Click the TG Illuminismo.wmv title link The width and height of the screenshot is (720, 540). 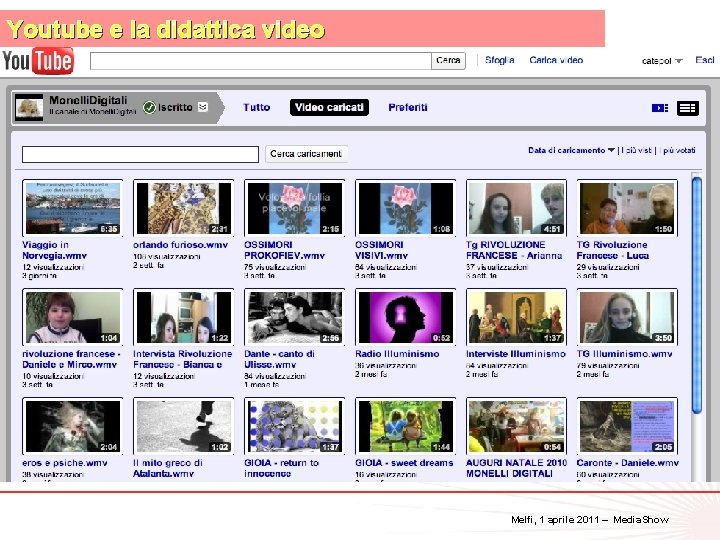624,354
